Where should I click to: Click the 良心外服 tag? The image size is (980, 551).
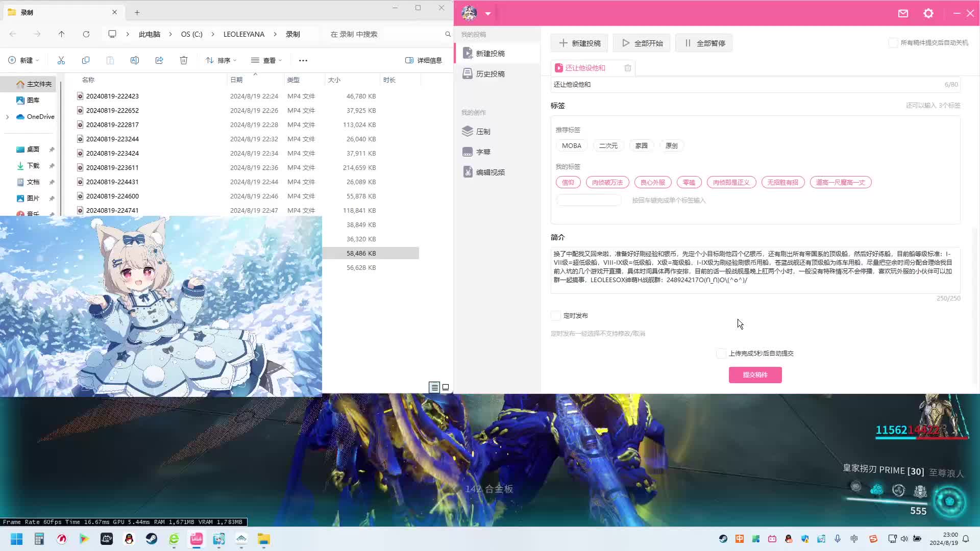click(653, 183)
